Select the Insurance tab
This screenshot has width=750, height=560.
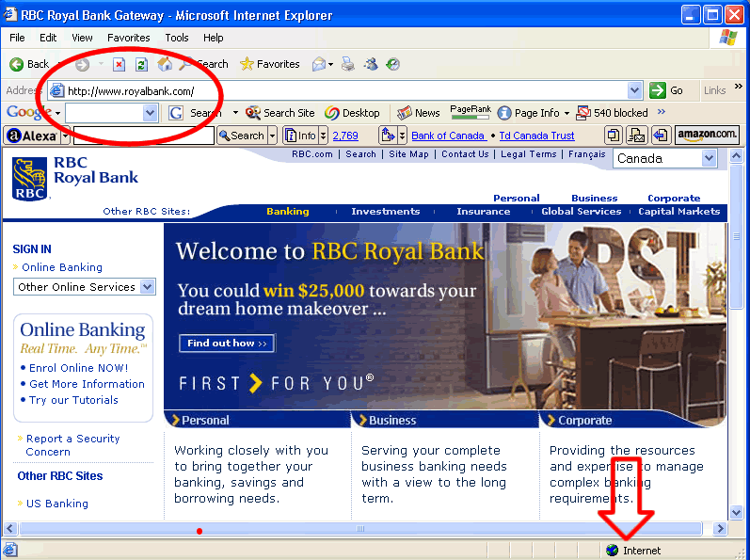pyautogui.click(x=483, y=212)
